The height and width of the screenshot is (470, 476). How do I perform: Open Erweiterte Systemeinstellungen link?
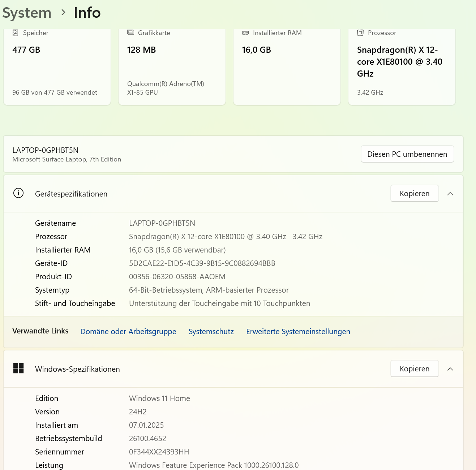tap(298, 332)
